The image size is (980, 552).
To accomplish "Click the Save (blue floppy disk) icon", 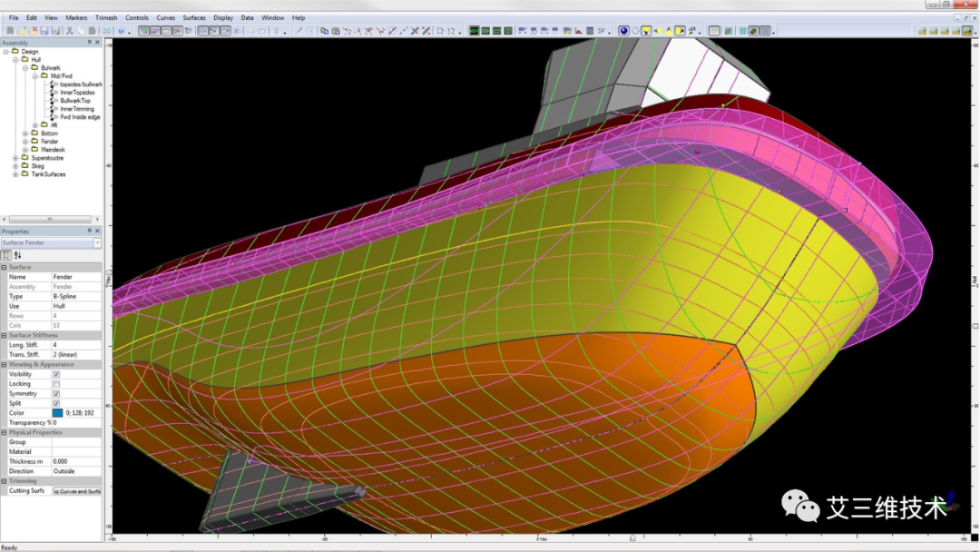I will (44, 31).
